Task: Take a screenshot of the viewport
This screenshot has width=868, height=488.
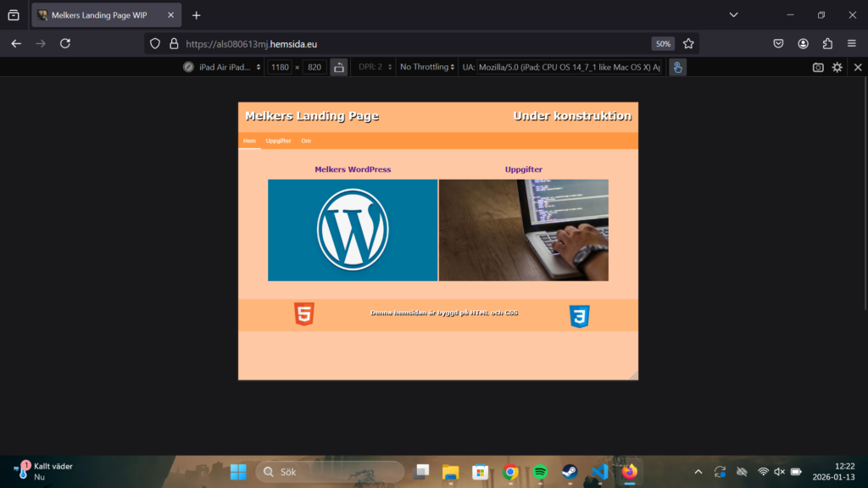Action: tap(818, 67)
